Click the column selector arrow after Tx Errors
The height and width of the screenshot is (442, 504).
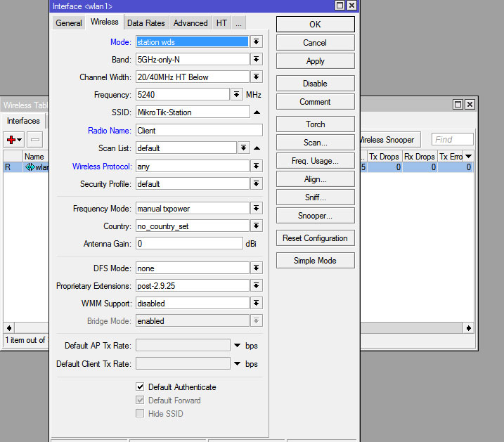click(x=468, y=156)
